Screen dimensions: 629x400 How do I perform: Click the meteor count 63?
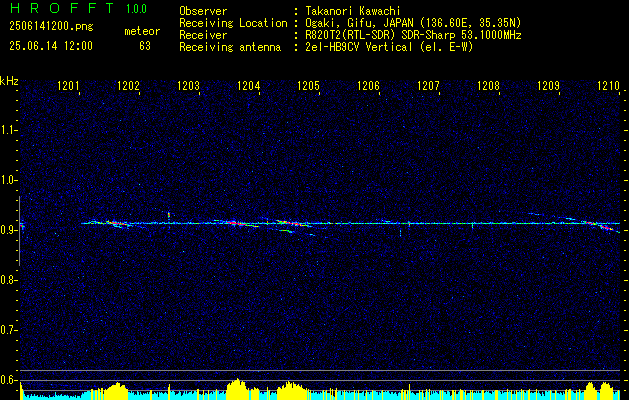pos(145,46)
